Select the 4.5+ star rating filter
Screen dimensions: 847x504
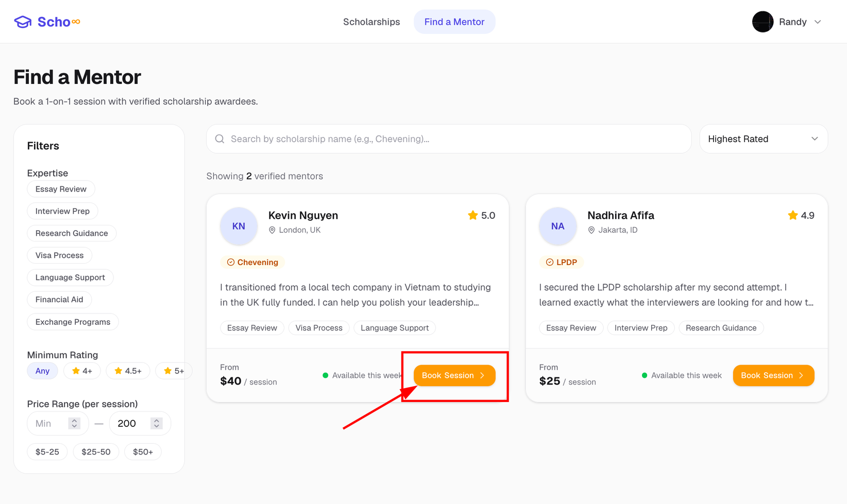point(128,371)
